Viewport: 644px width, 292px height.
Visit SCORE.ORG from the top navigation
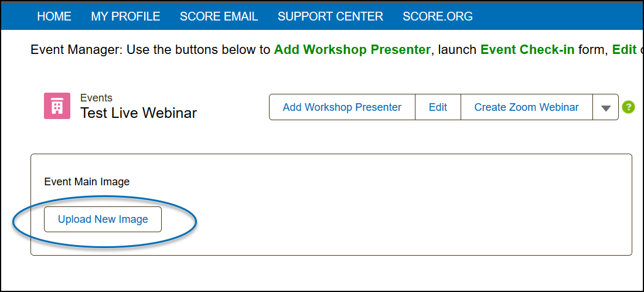coord(437,16)
